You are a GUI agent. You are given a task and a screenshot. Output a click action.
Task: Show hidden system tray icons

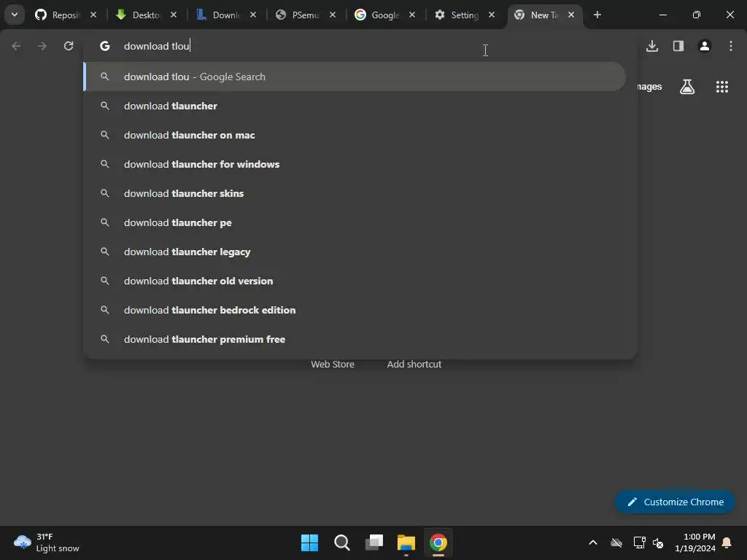[593, 542]
